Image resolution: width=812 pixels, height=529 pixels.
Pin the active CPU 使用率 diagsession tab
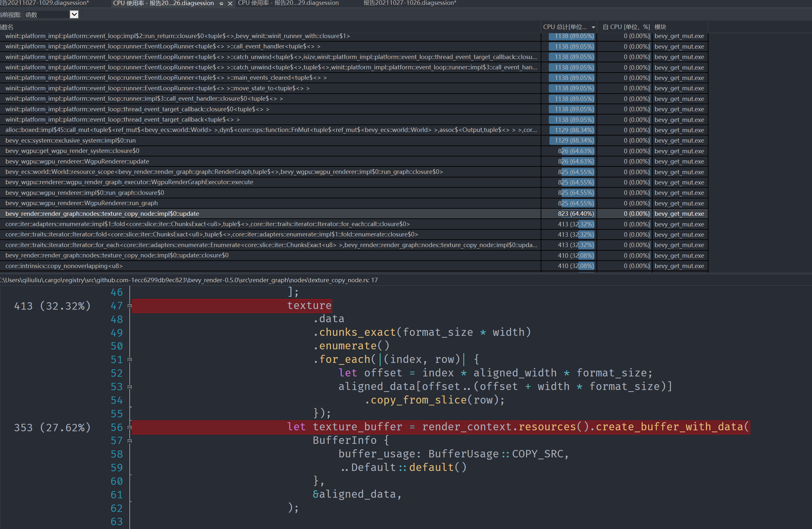tap(221, 4)
